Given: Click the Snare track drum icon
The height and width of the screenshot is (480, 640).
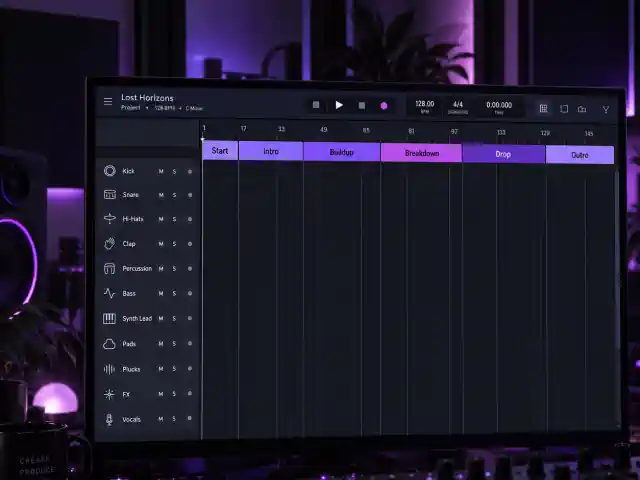Looking at the screenshot, I should tap(109, 195).
